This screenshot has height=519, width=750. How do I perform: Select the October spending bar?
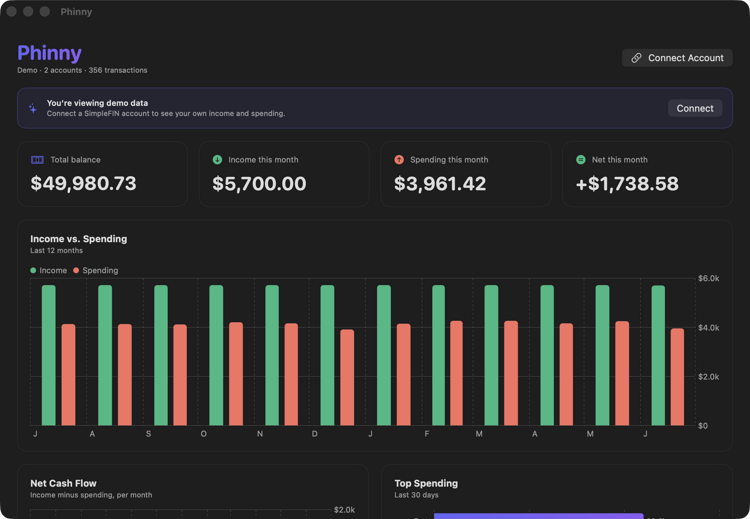[236, 374]
